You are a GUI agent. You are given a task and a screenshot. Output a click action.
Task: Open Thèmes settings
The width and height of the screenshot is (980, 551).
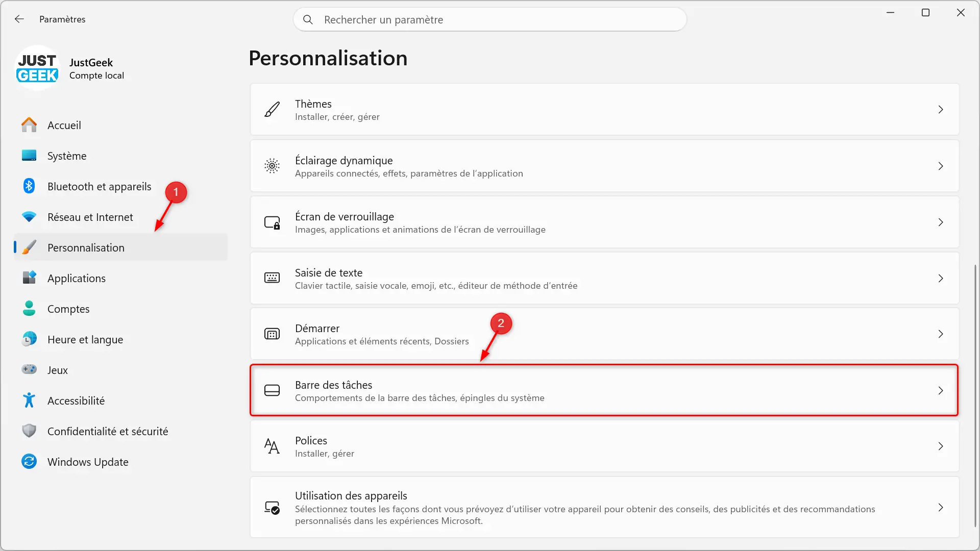tap(605, 110)
